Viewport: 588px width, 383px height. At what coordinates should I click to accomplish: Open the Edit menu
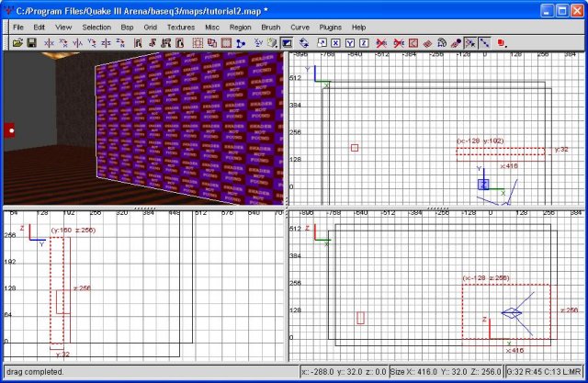[39, 28]
